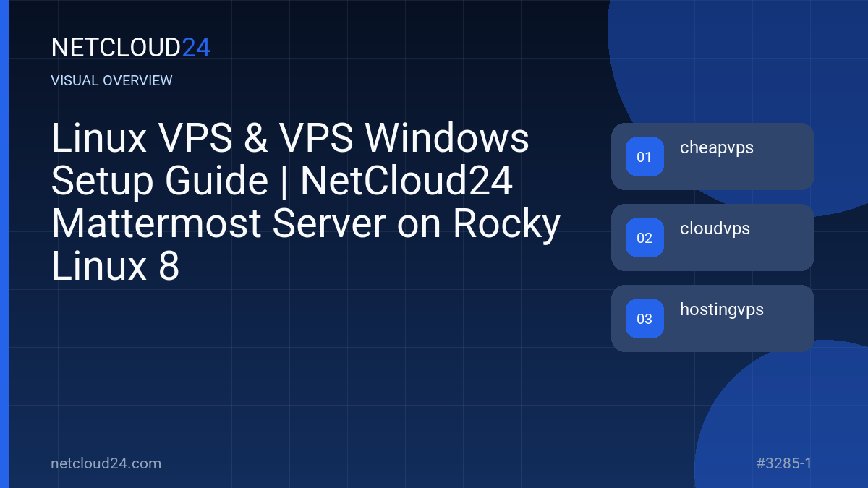868x488 pixels.
Task: Select the VISUAL OVERVIEW label
Action: pos(112,81)
